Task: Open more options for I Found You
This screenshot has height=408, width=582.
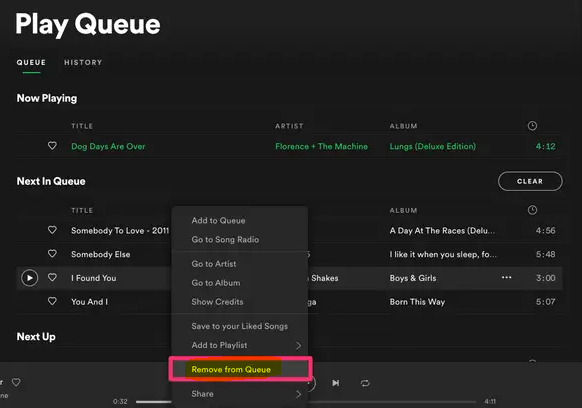Action: tap(507, 277)
